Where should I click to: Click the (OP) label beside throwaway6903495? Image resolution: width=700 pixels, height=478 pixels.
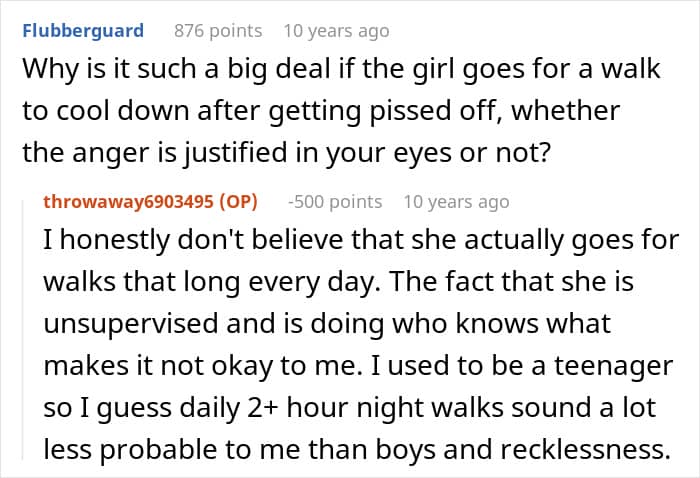[237, 201]
